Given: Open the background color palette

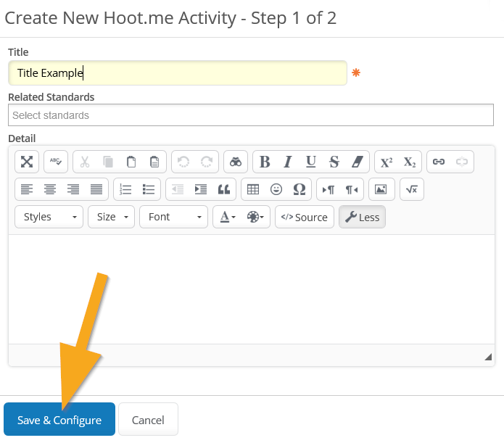Looking at the screenshot, I should point(255,217).
